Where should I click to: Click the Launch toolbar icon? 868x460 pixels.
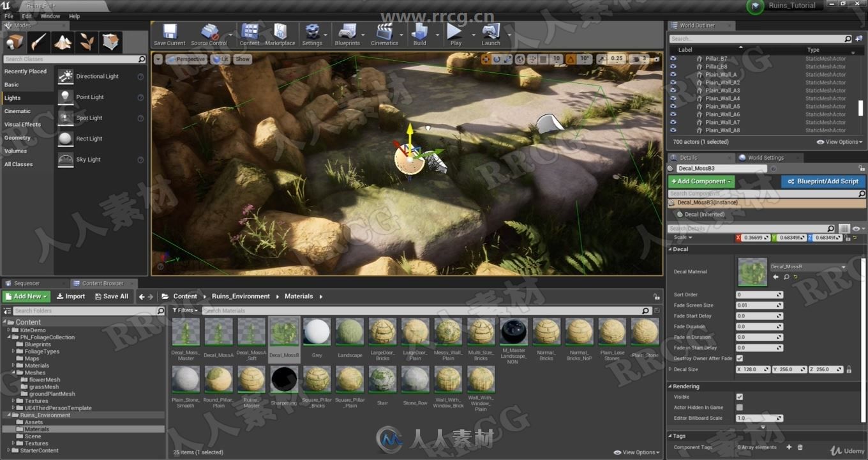pos(491,34)
